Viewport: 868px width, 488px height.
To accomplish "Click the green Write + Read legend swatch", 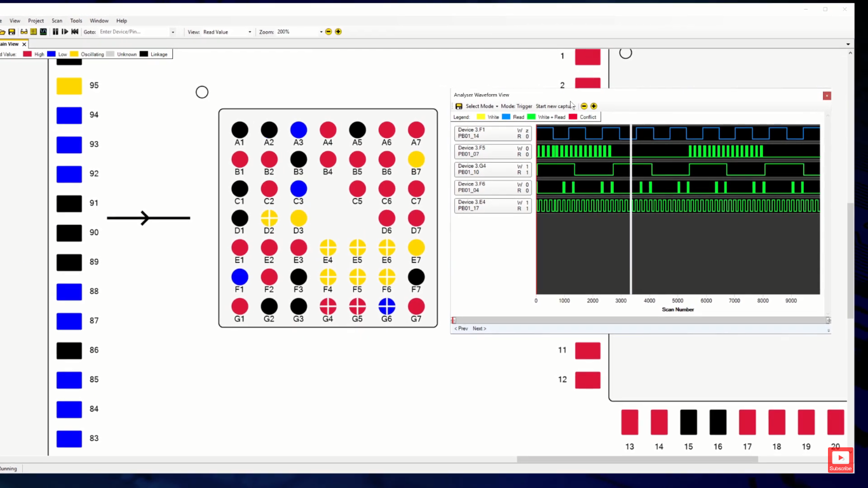I will [x=531, y=117].
